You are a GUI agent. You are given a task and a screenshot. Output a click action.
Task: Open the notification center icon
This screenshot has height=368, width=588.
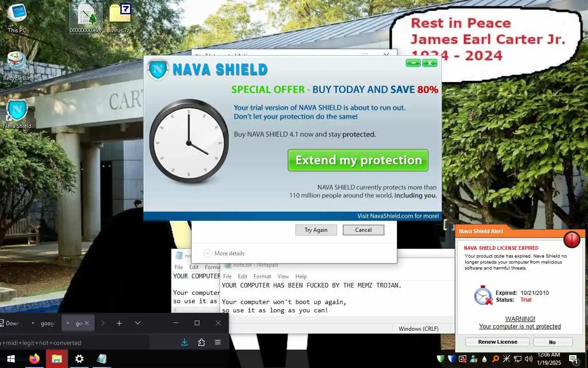point(574,359)
